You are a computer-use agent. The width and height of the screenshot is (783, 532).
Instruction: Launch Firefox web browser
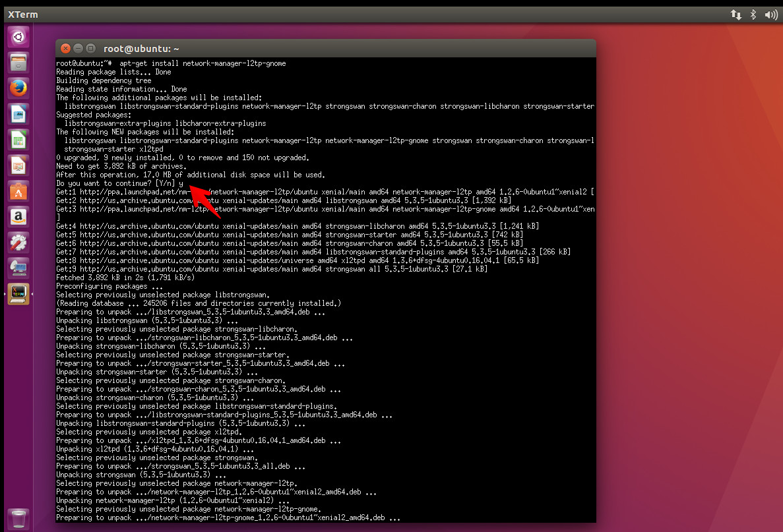pos(18,88)
